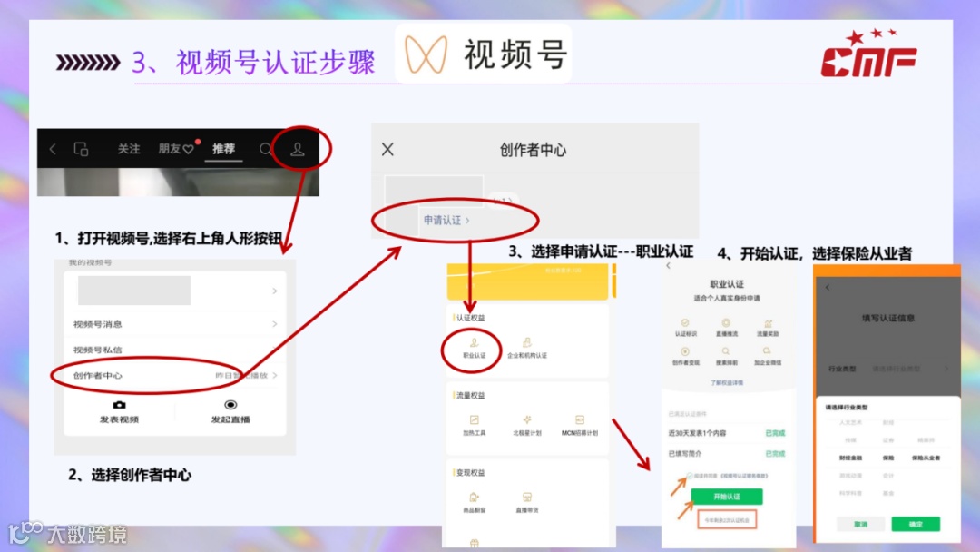Image resolution: width=980 pixels, height=552 pixels.
Task: Tap the 申请认证 link
Action: [446, 220]
